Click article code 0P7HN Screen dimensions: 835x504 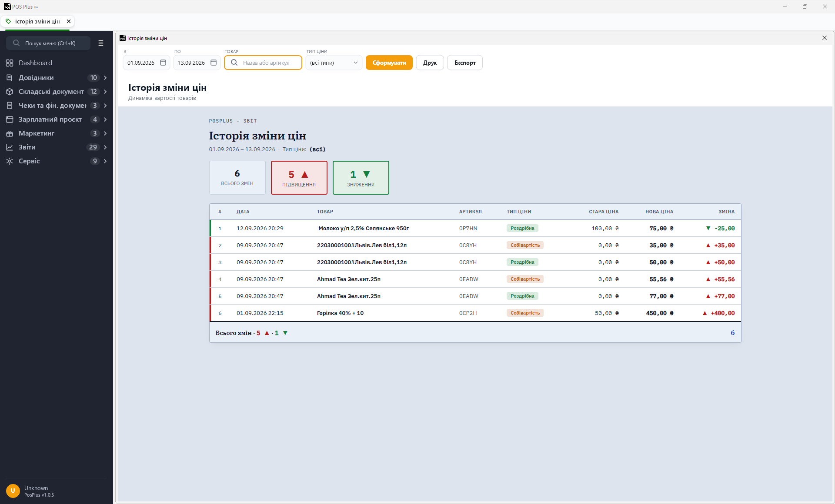pos(468,228)
